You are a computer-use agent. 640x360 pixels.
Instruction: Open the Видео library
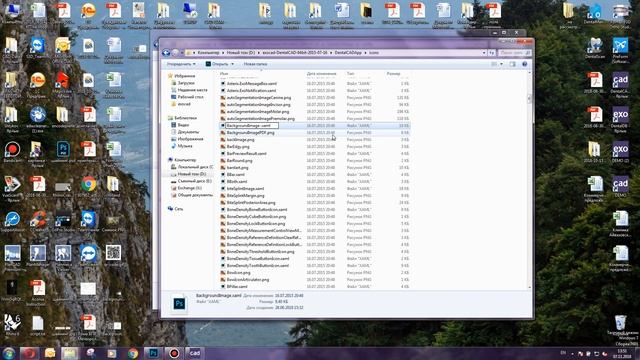point(183,125)
